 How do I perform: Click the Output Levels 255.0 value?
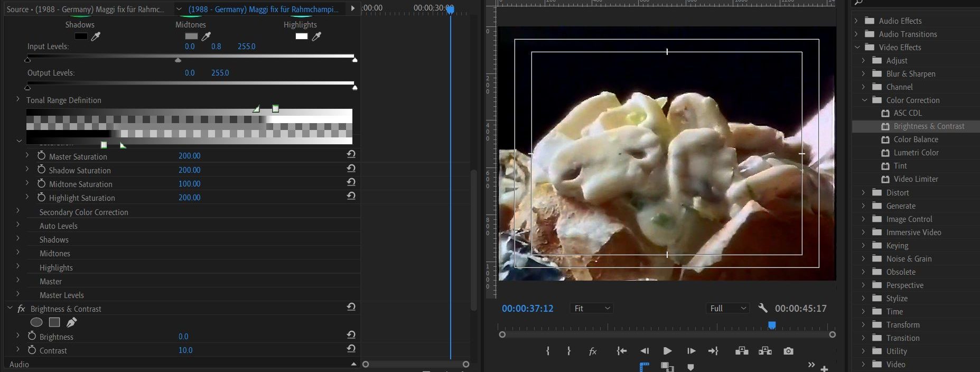tap(220, 73)
